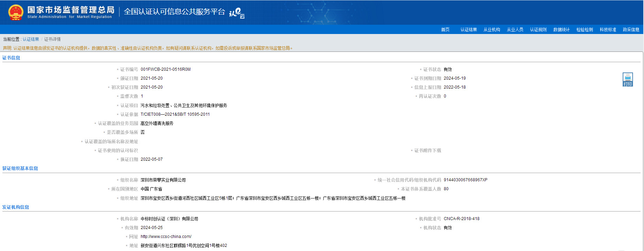This screenshot has width=644, height=251.
Task: Click certificate number 001FWCB-2021-0516R0M
Action: [165, 69]
